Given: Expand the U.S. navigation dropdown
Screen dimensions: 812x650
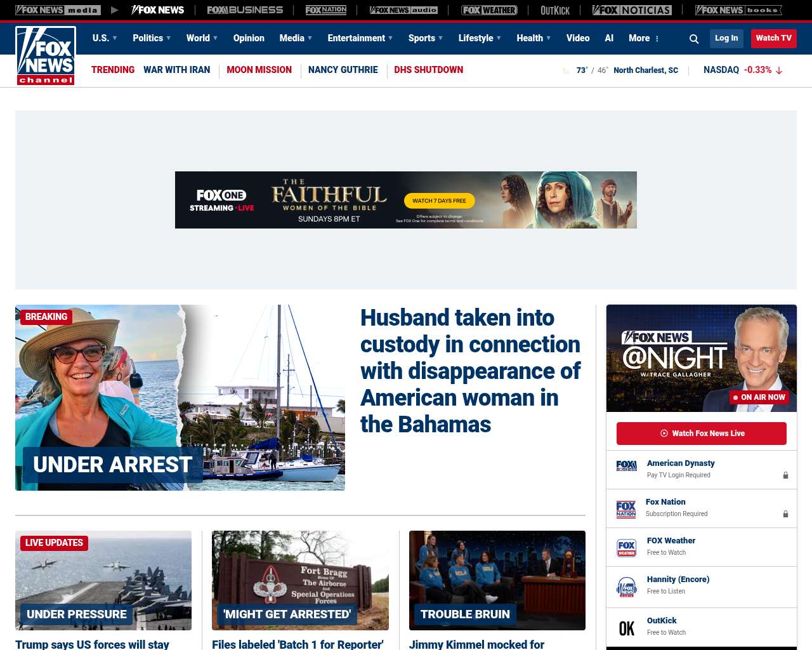Looking at the screenshot, I should click(105, 38).
